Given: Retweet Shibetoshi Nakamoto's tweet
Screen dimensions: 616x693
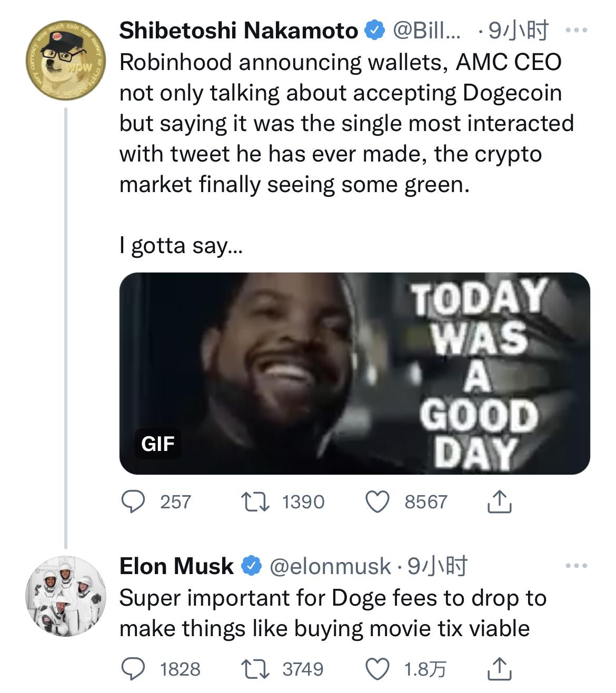Looking at the screenshot, I should [x=256, y=502].
